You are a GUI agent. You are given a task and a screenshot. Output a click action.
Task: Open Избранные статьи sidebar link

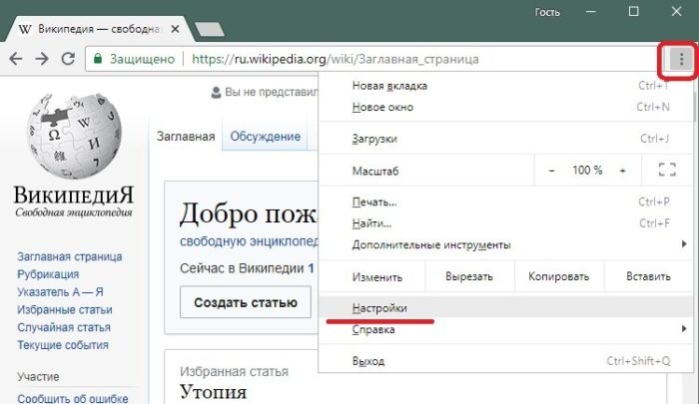(x=65, y=309)
